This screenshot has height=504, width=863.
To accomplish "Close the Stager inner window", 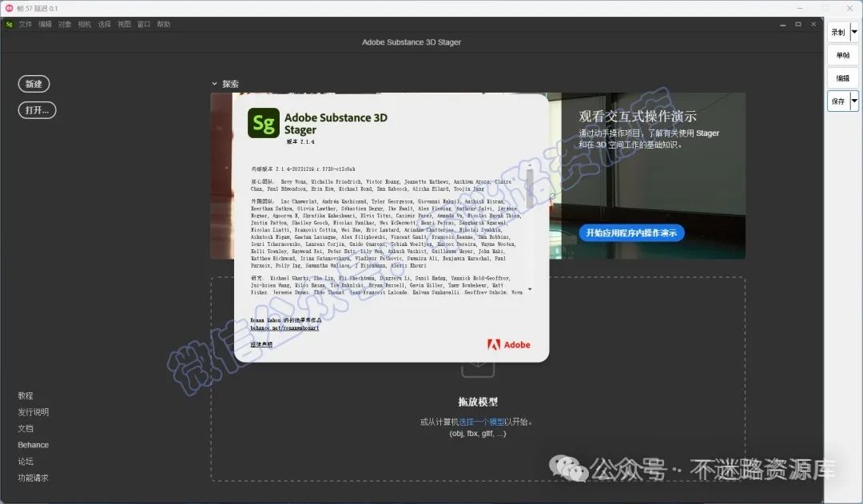I will pyautogui.click(x=813, y=24).
